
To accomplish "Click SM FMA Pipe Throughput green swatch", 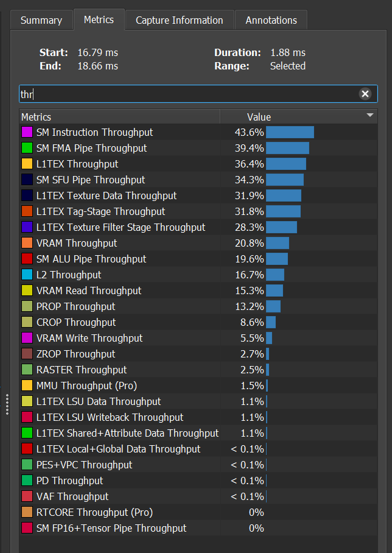I will click(x=27, y=148).
